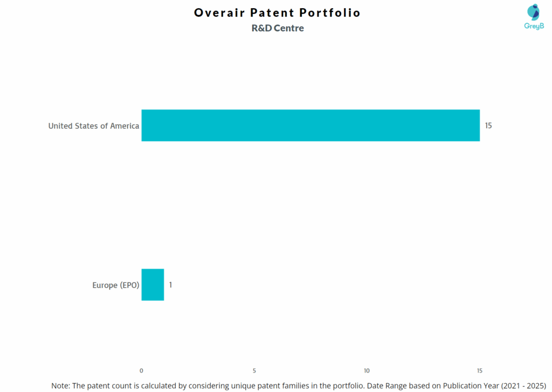Click the 10 tick on the horizontal axis
The width and height of the screenshot is (552, 392).
pos(367,370)
